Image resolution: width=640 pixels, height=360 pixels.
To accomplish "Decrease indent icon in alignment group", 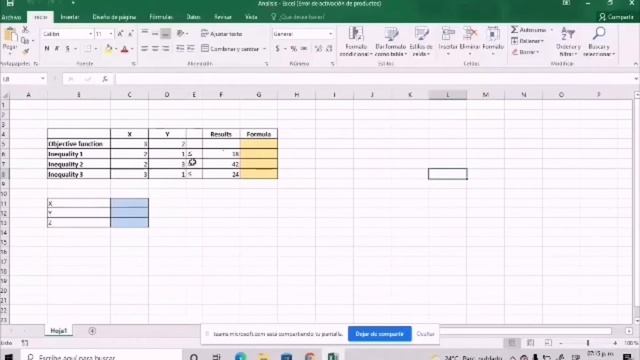I will tap(180, 49).
